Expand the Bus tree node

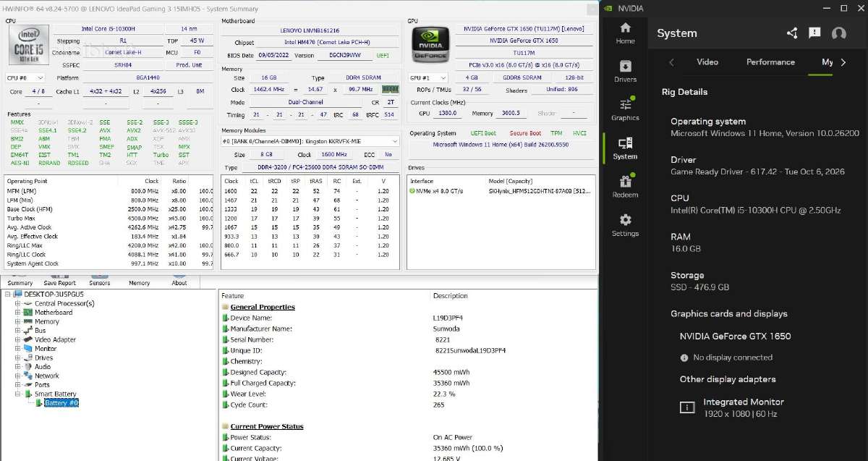(x=17, y=331)
